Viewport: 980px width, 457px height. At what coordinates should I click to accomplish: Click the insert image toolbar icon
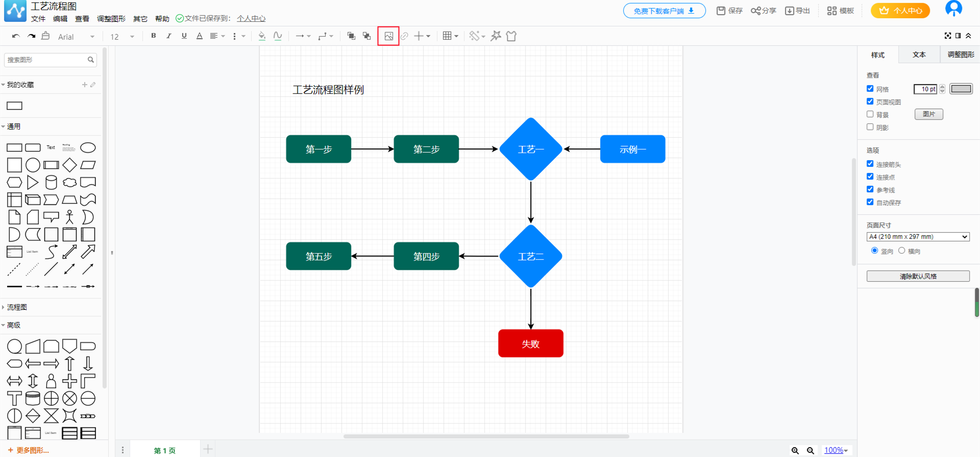388,36
